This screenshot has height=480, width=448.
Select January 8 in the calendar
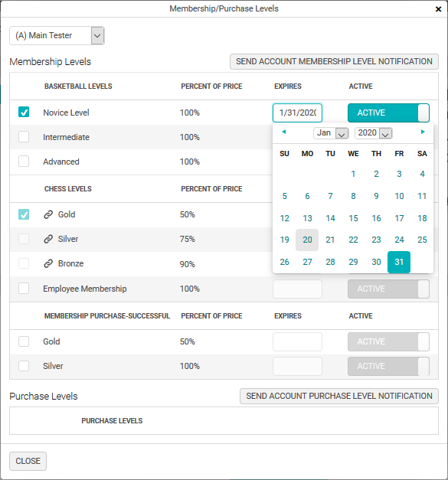click(x=353, y=196)
